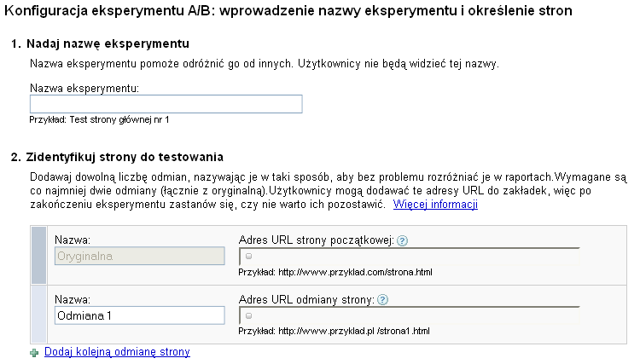Click the 'Adres URL odmiany strony' label
The width and height of the screenshot is (640, 364).
(x=307, y=299)
